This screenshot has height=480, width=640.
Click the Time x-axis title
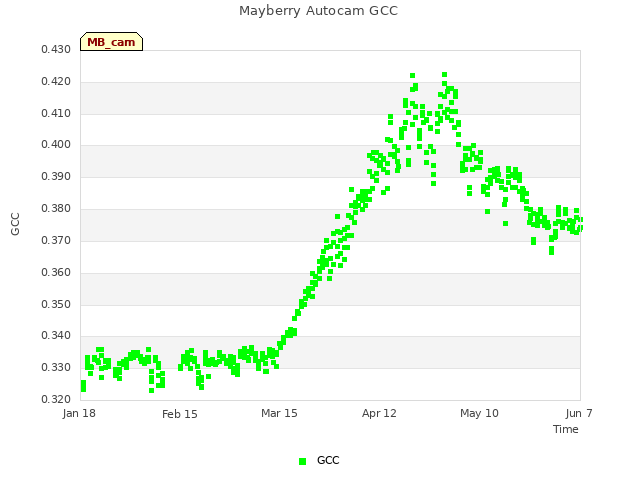pyautogui.click(x=566, y=429)
